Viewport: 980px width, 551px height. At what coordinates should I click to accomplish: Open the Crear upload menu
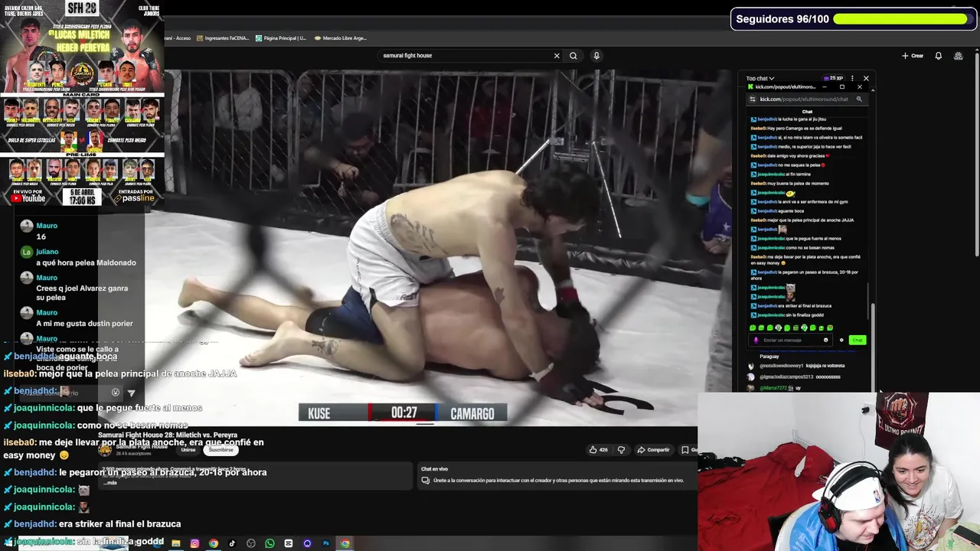913,56
